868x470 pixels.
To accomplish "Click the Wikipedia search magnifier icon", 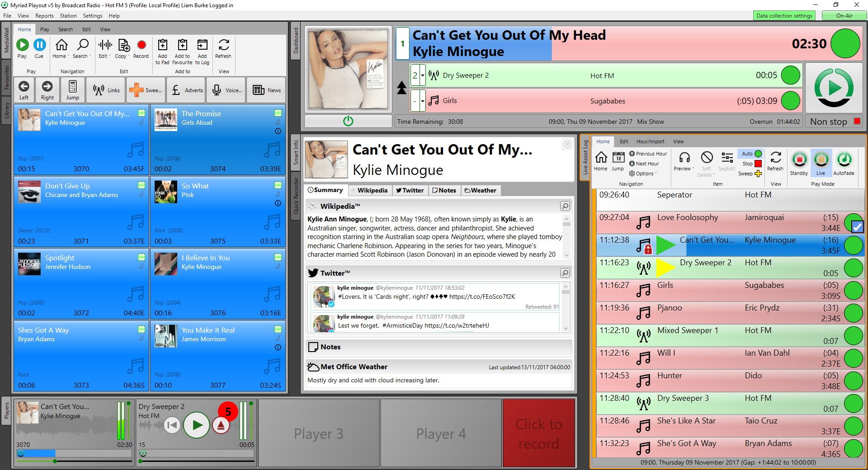I will click(565, 206).
